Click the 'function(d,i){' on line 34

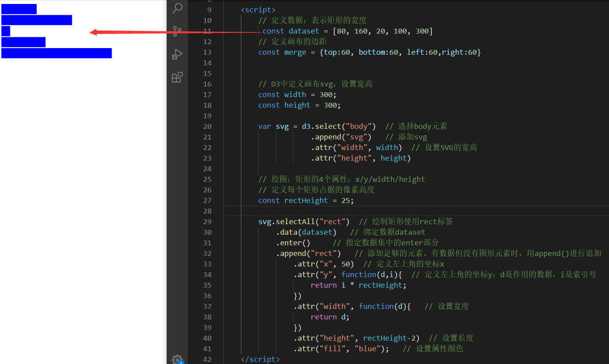[372, 275]
